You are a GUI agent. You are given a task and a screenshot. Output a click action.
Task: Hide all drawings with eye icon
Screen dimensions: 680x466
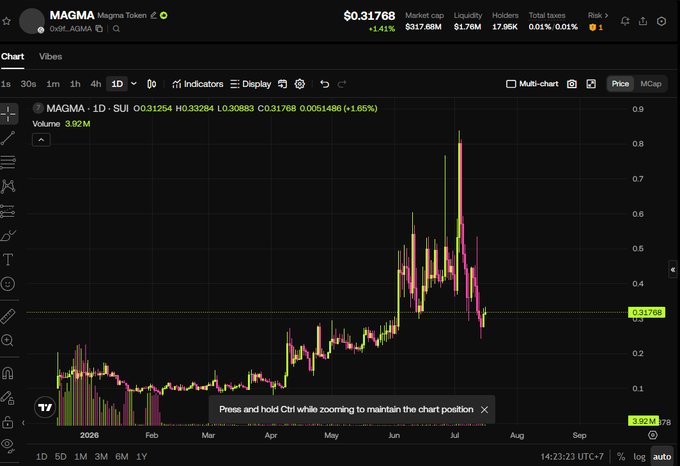[x=8, y=445]
